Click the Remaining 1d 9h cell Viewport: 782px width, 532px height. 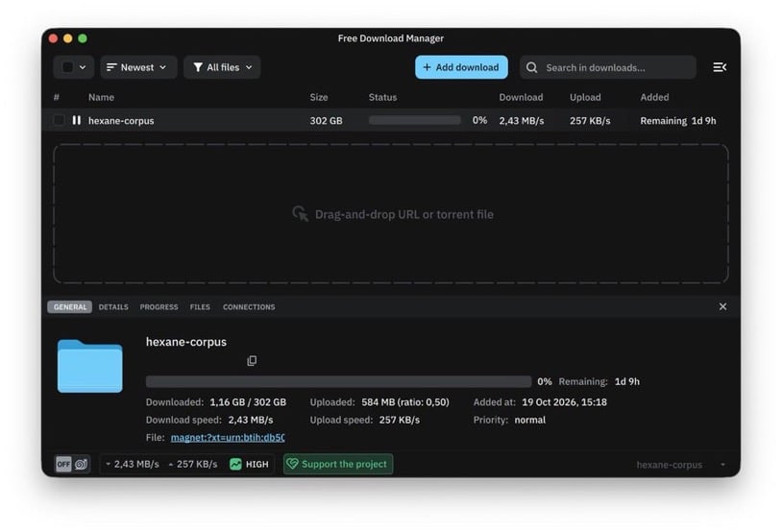pos(678,121)
